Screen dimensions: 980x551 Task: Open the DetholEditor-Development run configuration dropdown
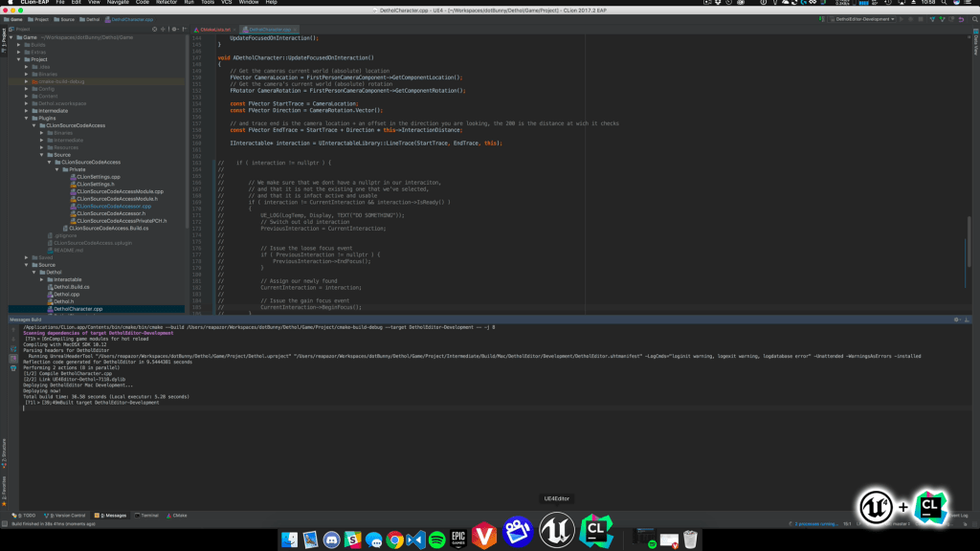pyautogui.click(x=864, y=19)
